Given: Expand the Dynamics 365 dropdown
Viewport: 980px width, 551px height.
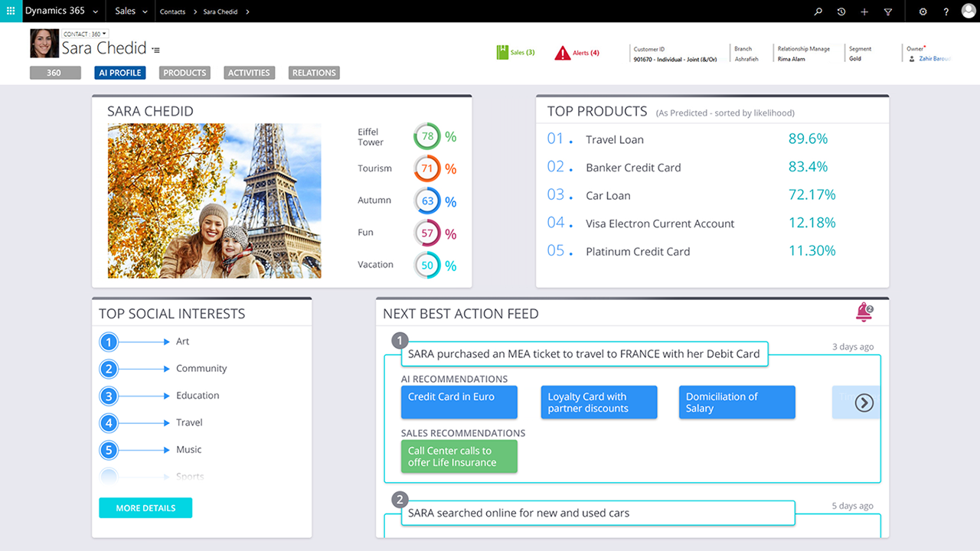Looking at the screenshot, I should (x=94, y=11).
